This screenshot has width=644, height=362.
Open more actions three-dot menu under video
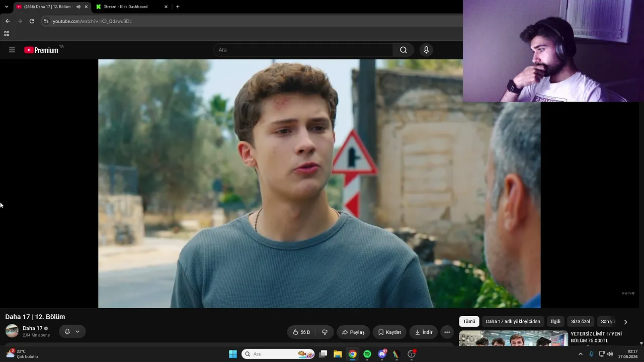click(x=447, y=332)
